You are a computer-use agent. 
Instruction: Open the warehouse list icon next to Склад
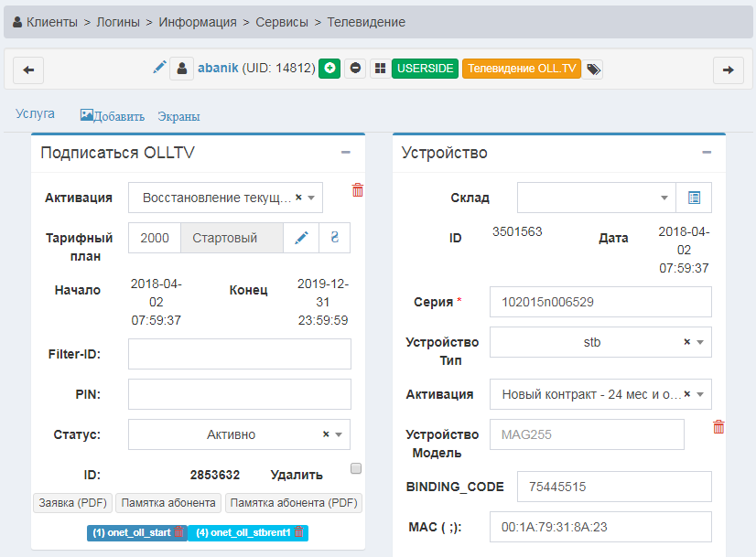[694, 198]
